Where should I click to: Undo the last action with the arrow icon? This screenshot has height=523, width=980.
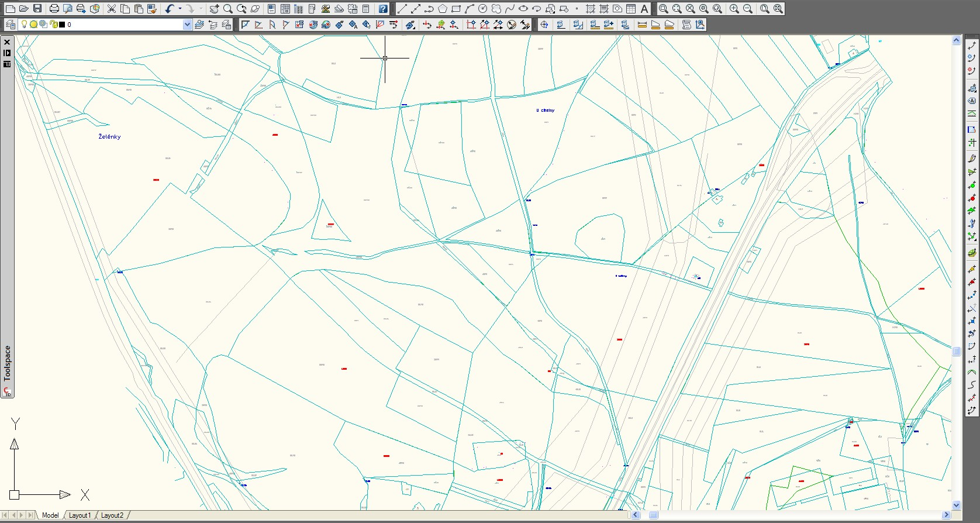coord(170,9)
